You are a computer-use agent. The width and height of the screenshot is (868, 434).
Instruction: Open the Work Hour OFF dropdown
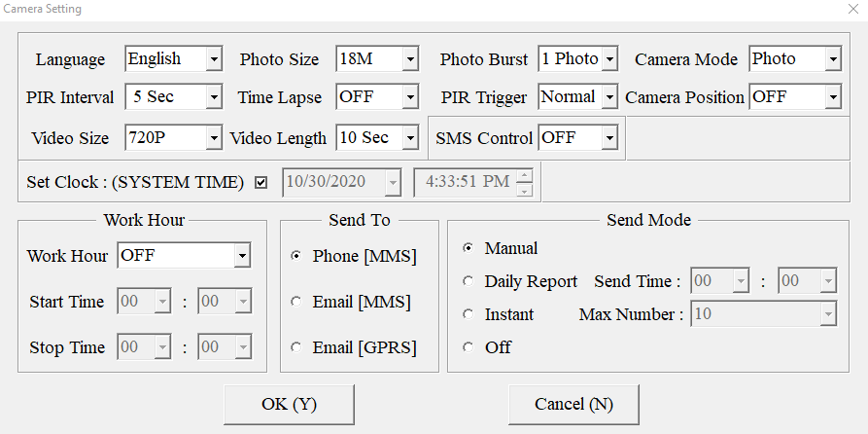(184, 256)
